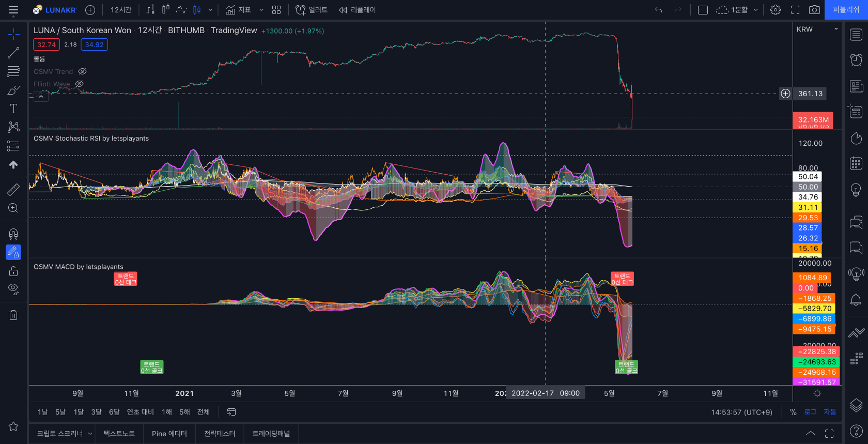Open chart settings gear in top toolbar
This screenshot has width=868, height=444.
tap(776, 10)
